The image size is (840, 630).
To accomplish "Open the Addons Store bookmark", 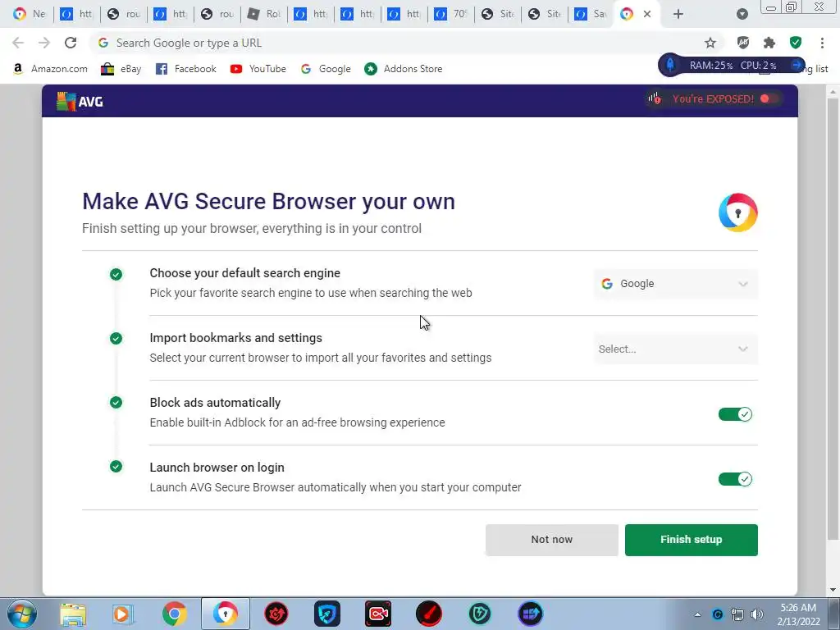I will pos(404,69).
